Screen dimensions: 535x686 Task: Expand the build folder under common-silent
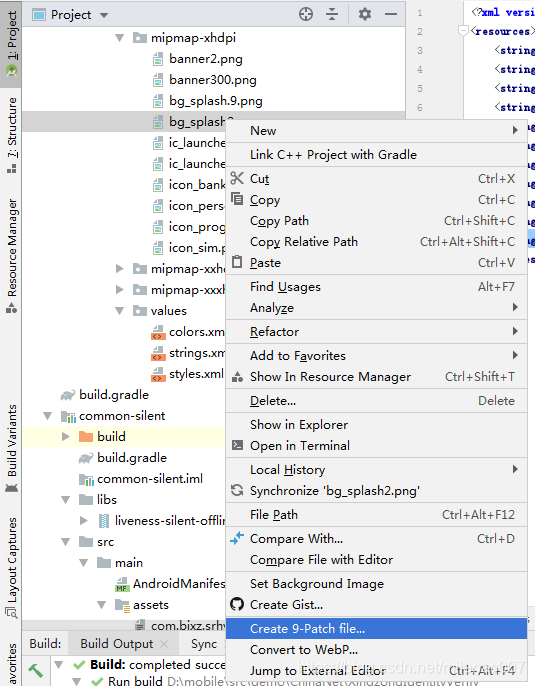[x=66, y=437]
